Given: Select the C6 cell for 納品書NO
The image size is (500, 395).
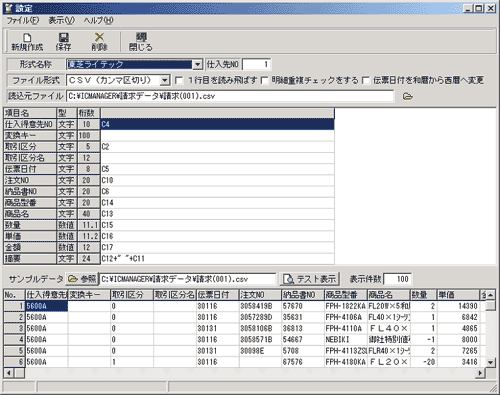Looking at the screenshot, I should (x=217, y=191).
